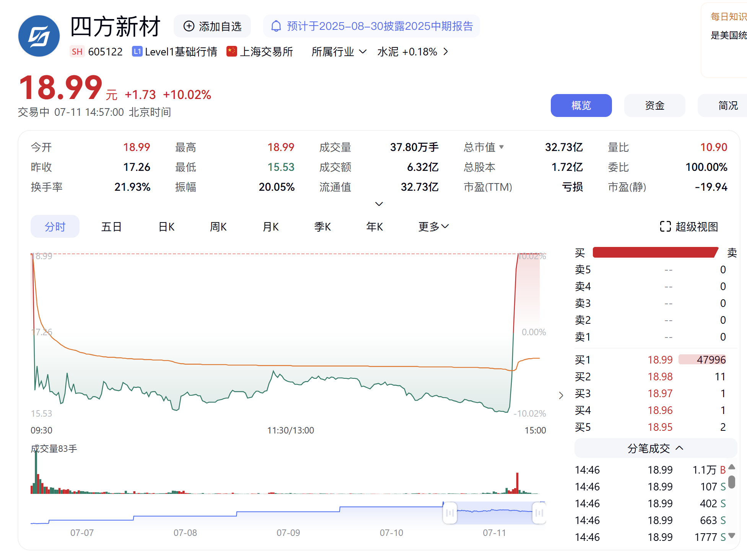Click the plus icon in 添加自选
Image resolution: width=747 pixels, height=560 pixels.
tap(189, 26)
